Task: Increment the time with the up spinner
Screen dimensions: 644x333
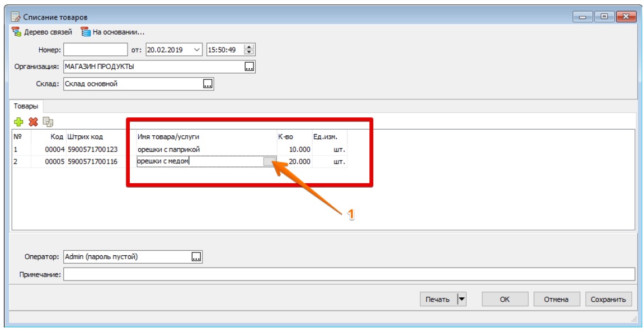Action: click(x=249, y=47)
